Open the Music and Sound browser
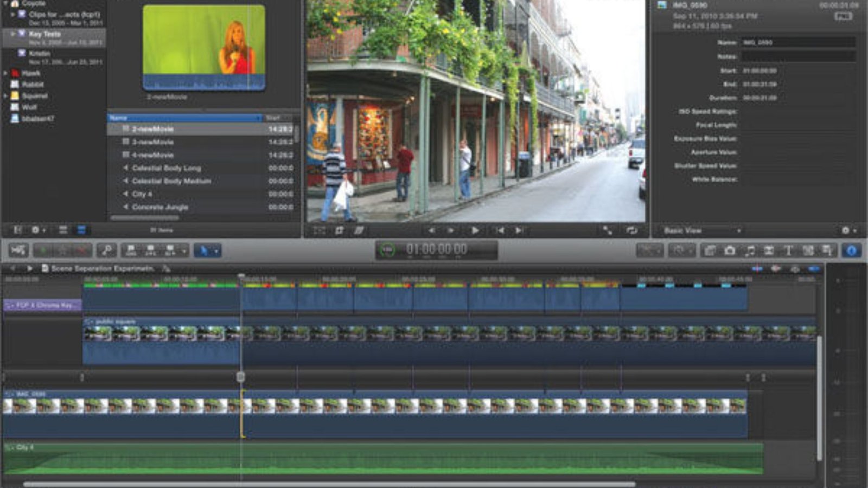The image size is (868, 488). click(750, 251)
